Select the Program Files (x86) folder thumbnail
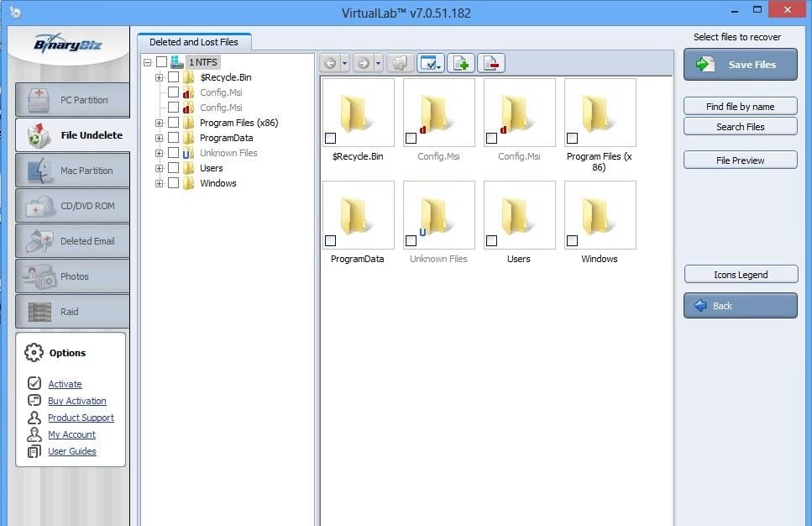Screen dimensions: 812x526 [600, 113]
